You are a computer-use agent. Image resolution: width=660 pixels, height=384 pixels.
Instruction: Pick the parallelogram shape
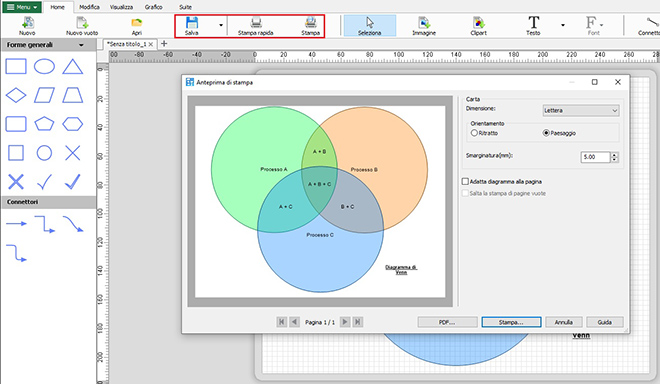44,95
